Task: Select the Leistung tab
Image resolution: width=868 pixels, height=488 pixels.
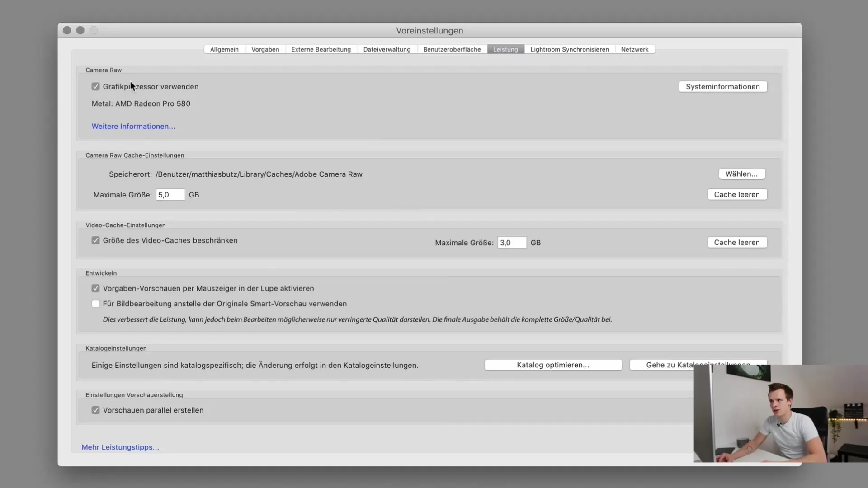Action: pos(505,49)
